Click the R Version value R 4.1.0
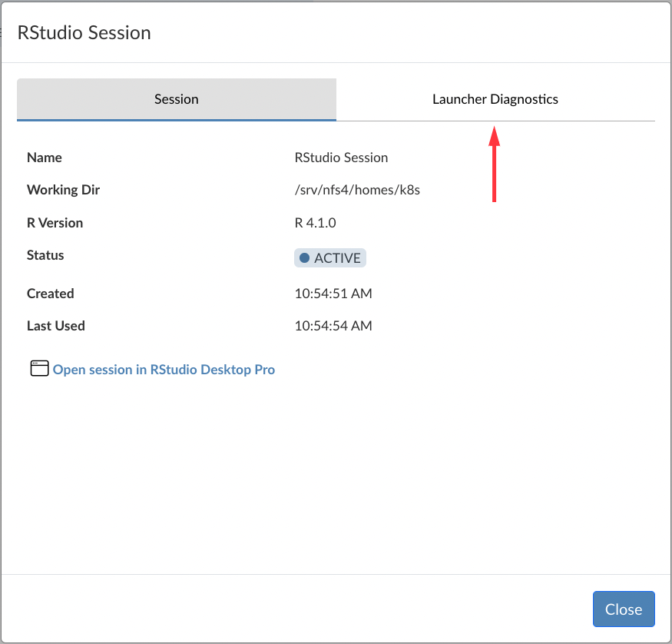 click(315, 222)
